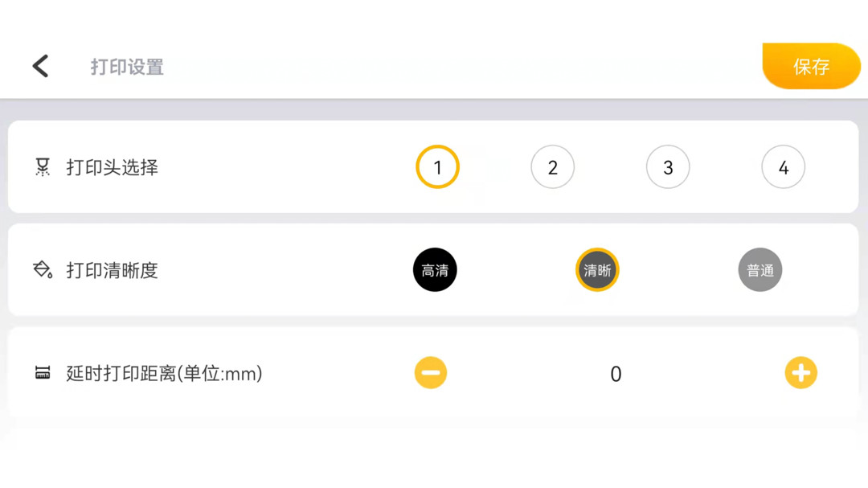Click the 延时打印距离(单位:mm) label

[165, 373]
